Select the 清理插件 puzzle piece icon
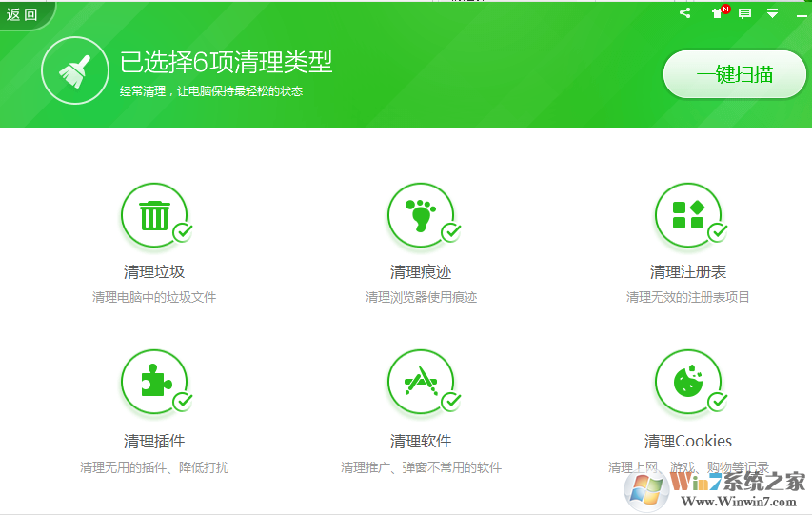 coord(154,382)
